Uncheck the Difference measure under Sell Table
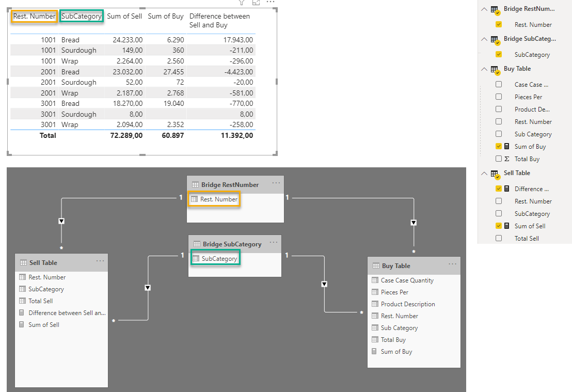Image resolution: width=572 pixels, height=392 pixels. pyautogui.click(x=499, y=189)
